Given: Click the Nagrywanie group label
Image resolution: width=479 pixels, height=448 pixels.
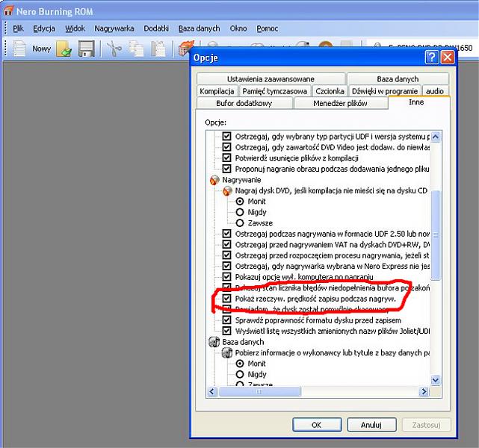Looking at the screenshot, I should (x=241, y=180).
